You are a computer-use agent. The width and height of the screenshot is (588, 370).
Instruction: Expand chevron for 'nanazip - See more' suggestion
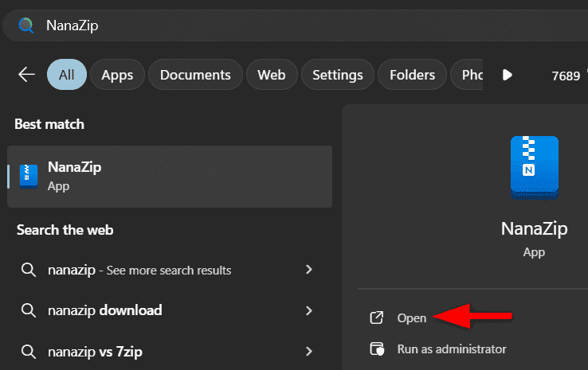(x=308, y=269)
